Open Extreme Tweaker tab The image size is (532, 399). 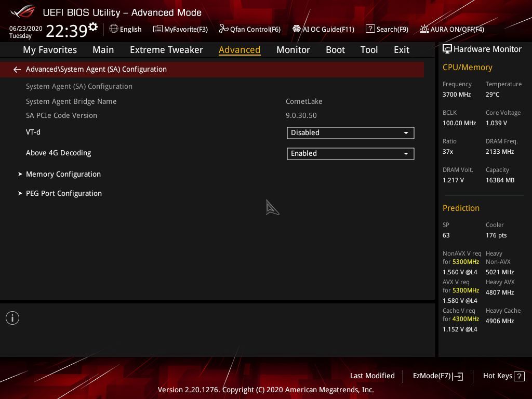tap(166, 50)
